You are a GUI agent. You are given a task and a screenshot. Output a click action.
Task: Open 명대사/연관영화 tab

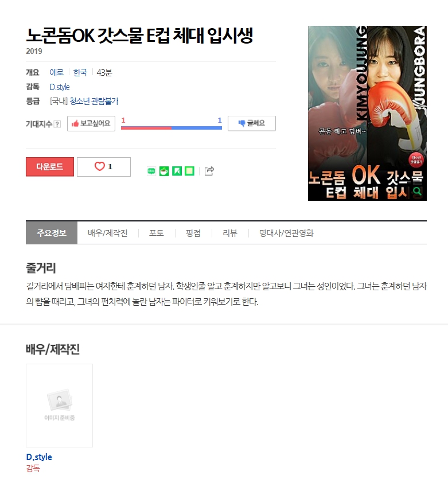click(286, 233)
